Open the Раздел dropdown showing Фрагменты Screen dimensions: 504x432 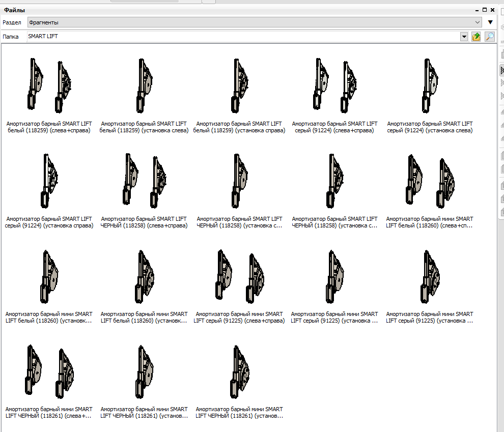[x=254, y=22]
